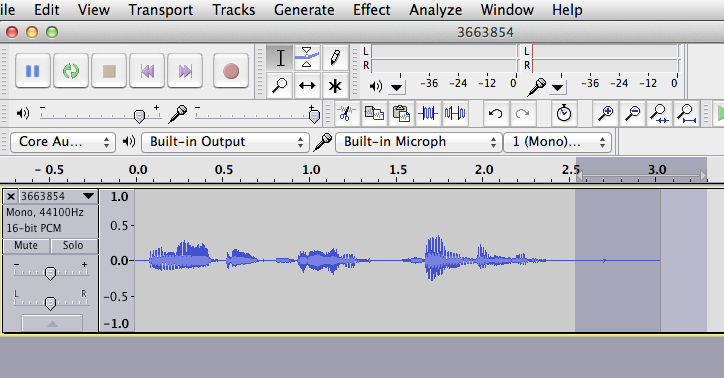Solo the 3663854 track
Image resolution: width=724 pixels, height=378 pixels.
73,246
